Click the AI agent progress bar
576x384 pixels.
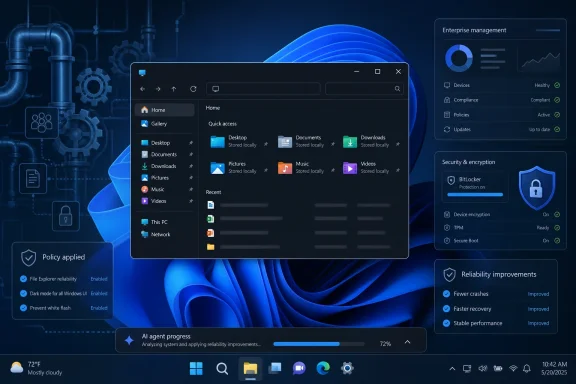(319, 344)
